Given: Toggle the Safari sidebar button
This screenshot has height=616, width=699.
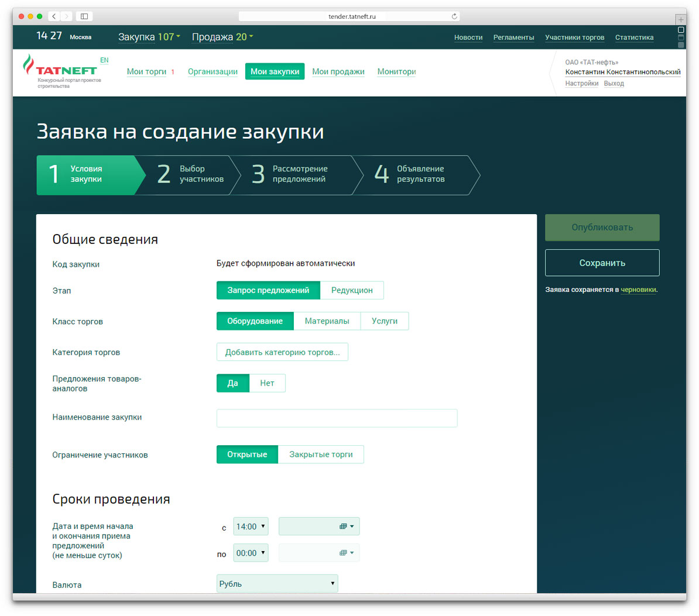Looking at the screenshot, I should 84,16.
